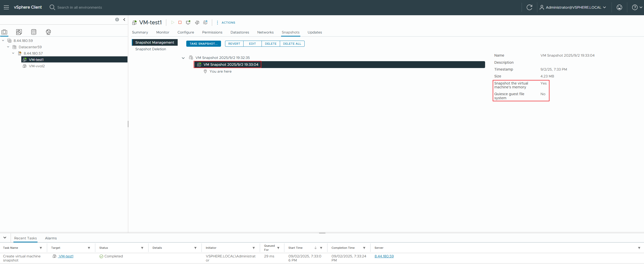This screenshot has width=644, height=264.
Task: Filter the Details column
Action: [195, 248]
